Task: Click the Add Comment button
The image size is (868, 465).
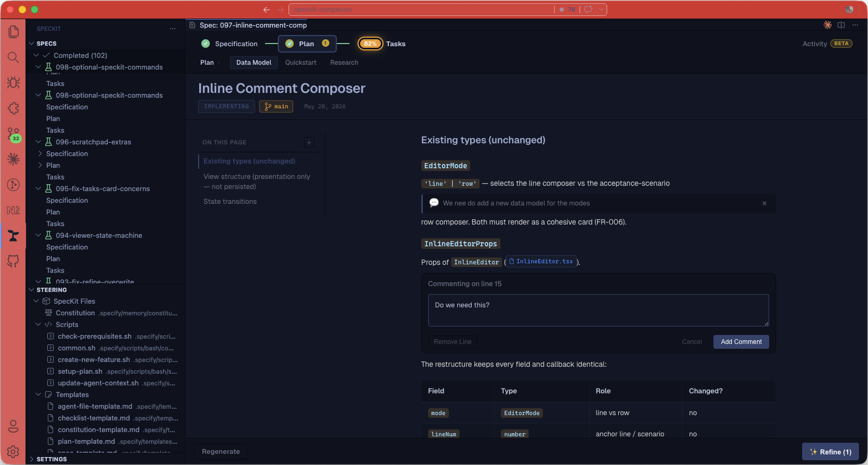Action: (741, 342)
